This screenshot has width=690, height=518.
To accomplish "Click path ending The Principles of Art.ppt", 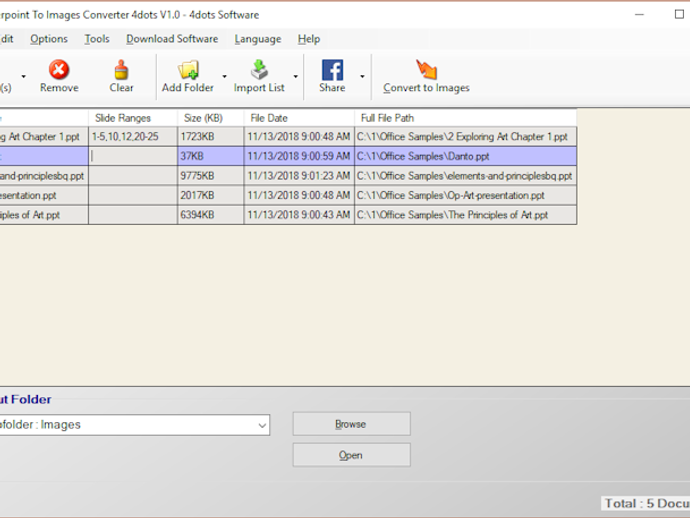I will (466, 215).
